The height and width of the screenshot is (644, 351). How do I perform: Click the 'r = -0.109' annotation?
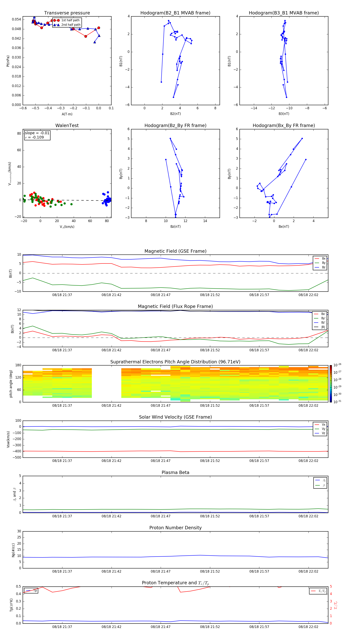click(35, 137)
